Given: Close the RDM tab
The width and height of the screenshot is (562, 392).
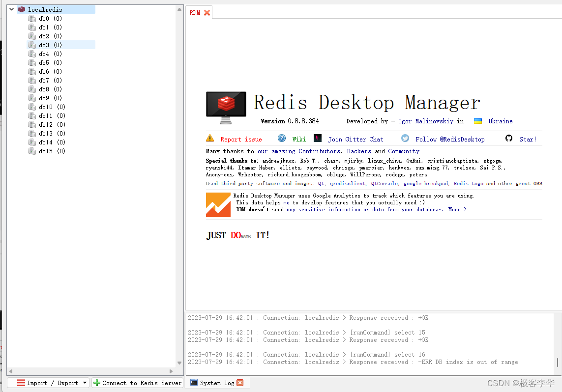Looking at the screenshot, I should 207,13.
